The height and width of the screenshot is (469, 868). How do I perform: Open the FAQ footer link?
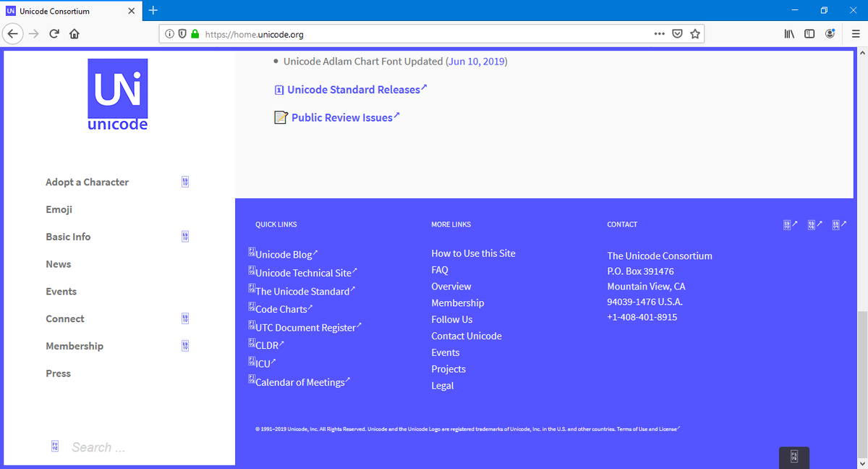coord(440,270)
